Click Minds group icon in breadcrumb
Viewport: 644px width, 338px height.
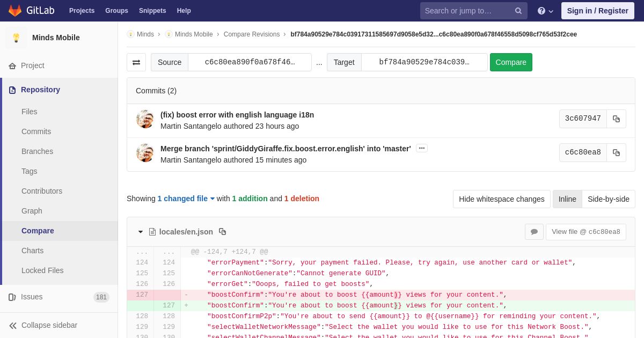pyautogui.click(x=130, y=34)
